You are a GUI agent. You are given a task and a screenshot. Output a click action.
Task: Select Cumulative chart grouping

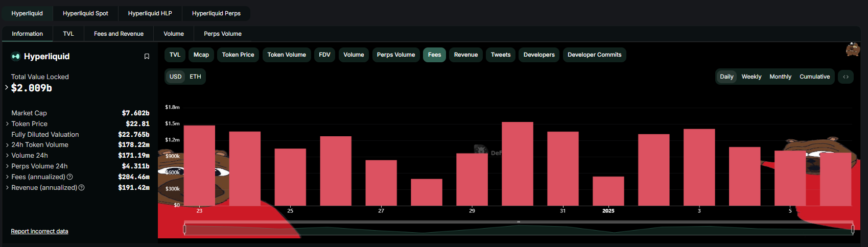click(814, 77)
